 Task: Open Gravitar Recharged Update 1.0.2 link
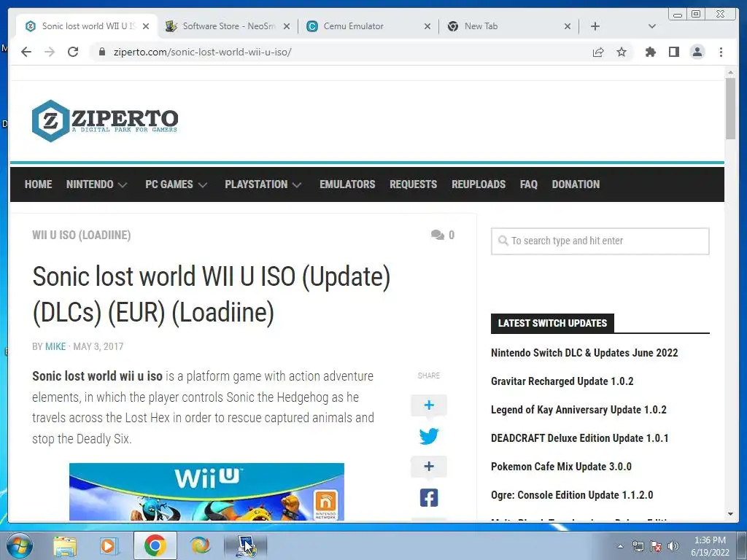[x=562, y=381]
